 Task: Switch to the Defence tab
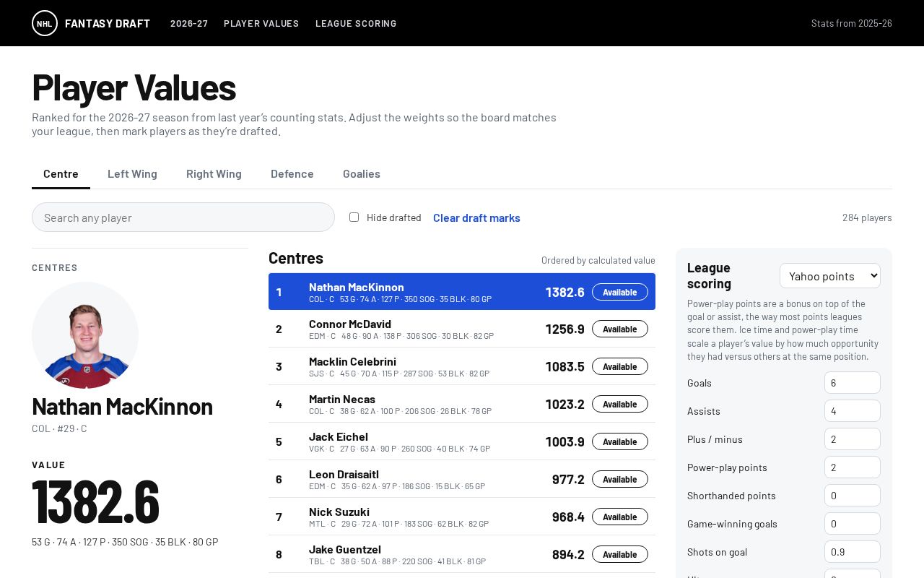coord(292,174)
